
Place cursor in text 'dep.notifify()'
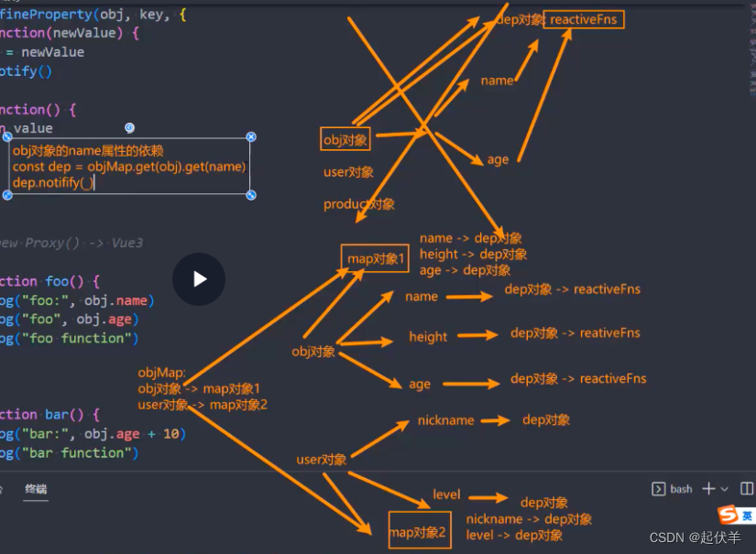[x=53, y=182]
